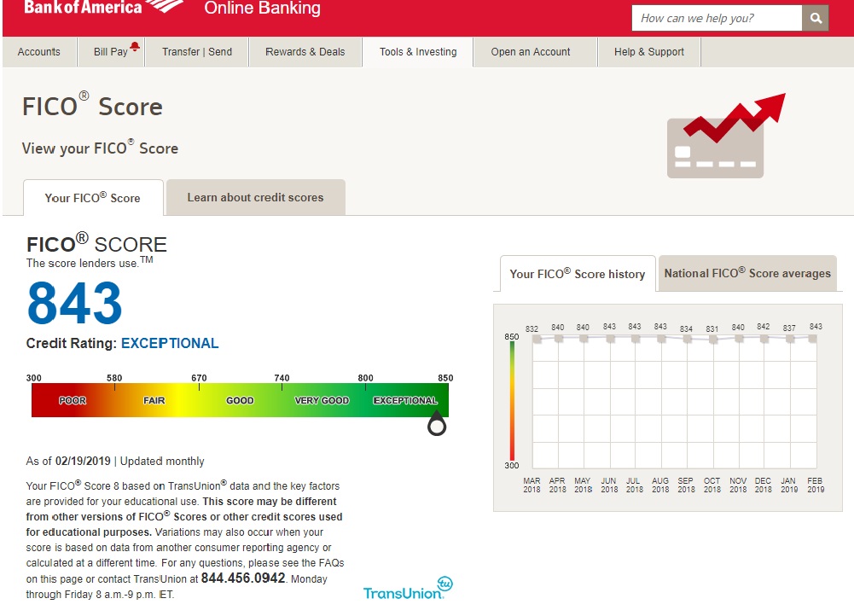Click the SEP 2018 data point
Screen dimensions: 854x616
pyautogui.click(x=688, y=340)
